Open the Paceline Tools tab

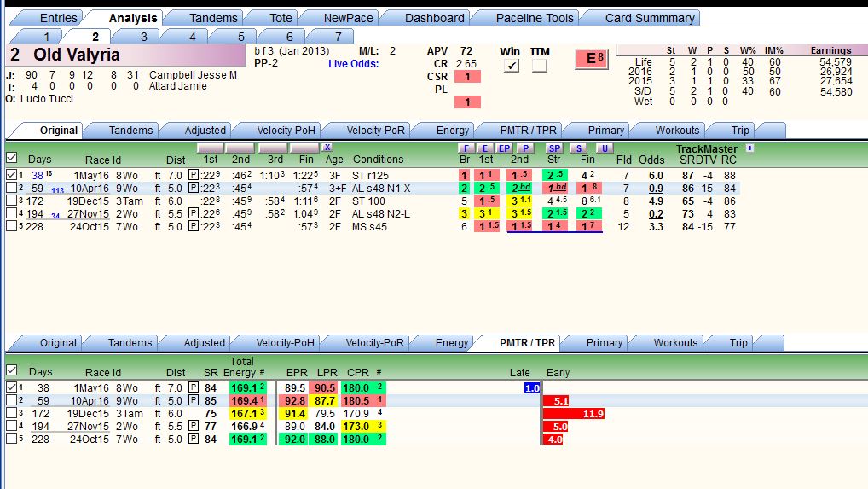pyautogui.click(x=535, y=18)
